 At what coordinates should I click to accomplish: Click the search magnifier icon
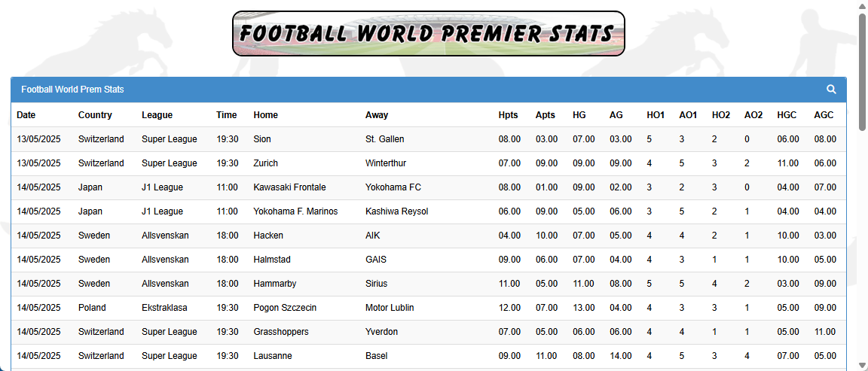(x=831, y=90)
